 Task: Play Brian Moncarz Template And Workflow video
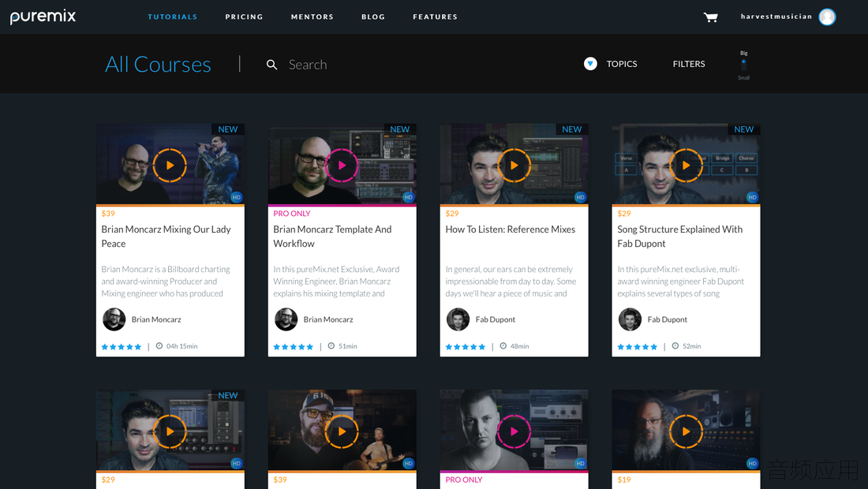(x=342, y=166)
